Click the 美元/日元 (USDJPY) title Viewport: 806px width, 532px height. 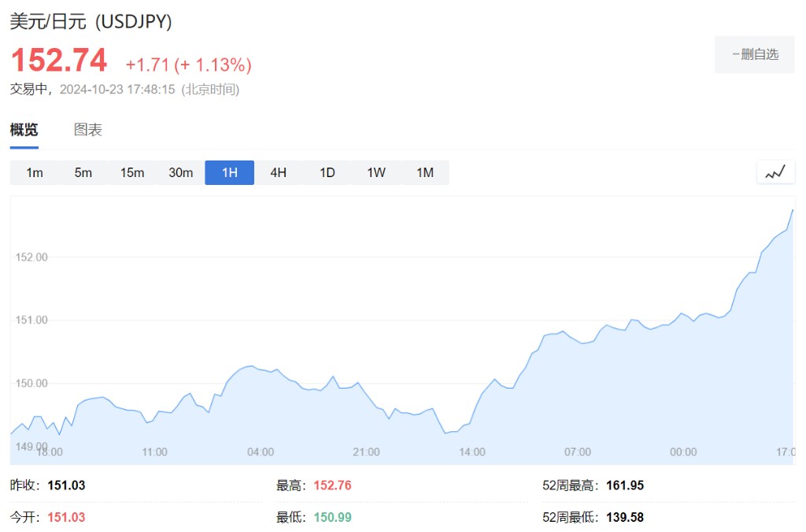click(91, 21)
